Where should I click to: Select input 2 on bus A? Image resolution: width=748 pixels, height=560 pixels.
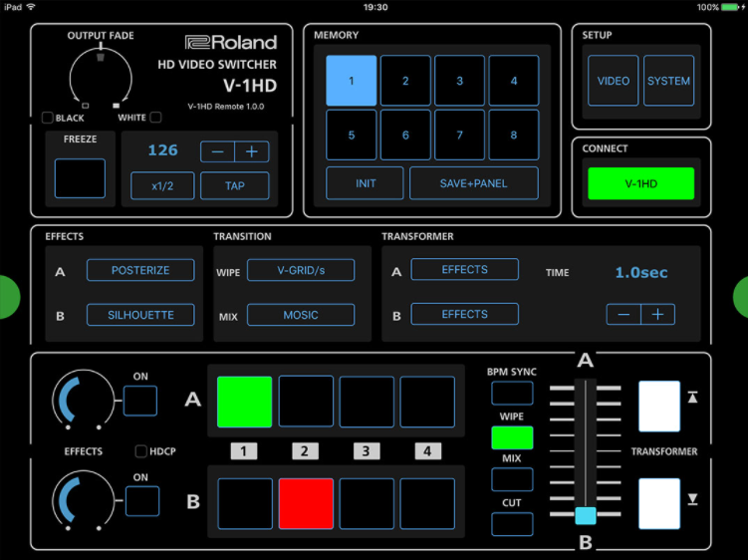306,402
